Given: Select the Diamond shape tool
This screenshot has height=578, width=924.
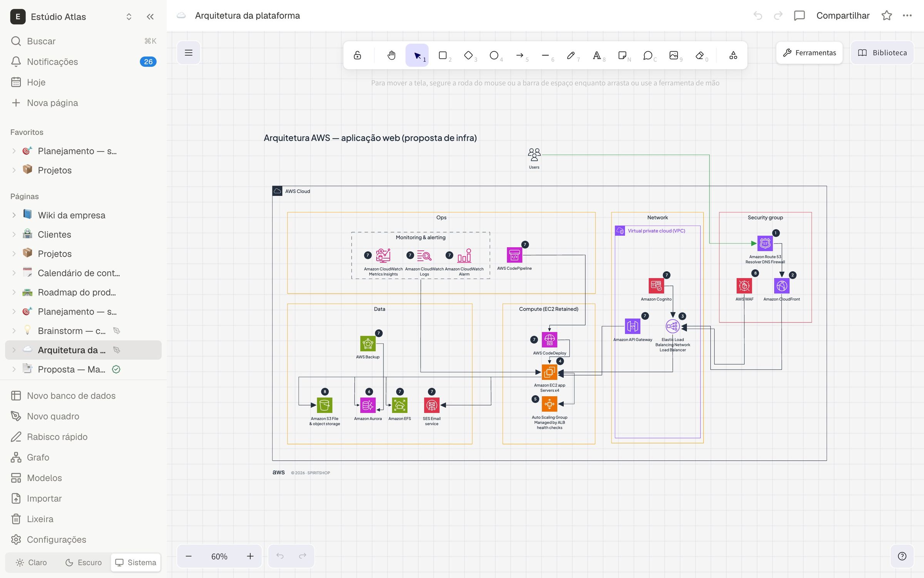Looking at the screenshot, I should pos(469,55).
